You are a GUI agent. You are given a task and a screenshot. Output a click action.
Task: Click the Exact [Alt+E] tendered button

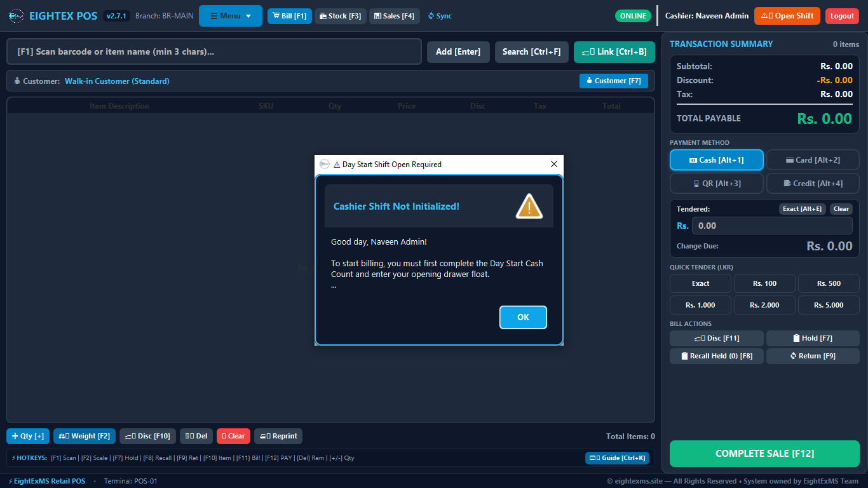[x=803, y=208]
